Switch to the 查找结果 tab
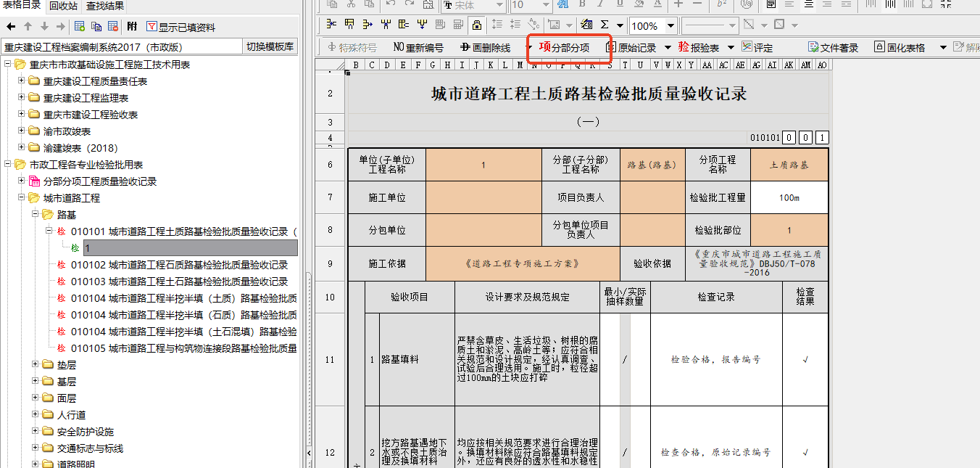This screenshot has width=980, height=468. (104, 6)
